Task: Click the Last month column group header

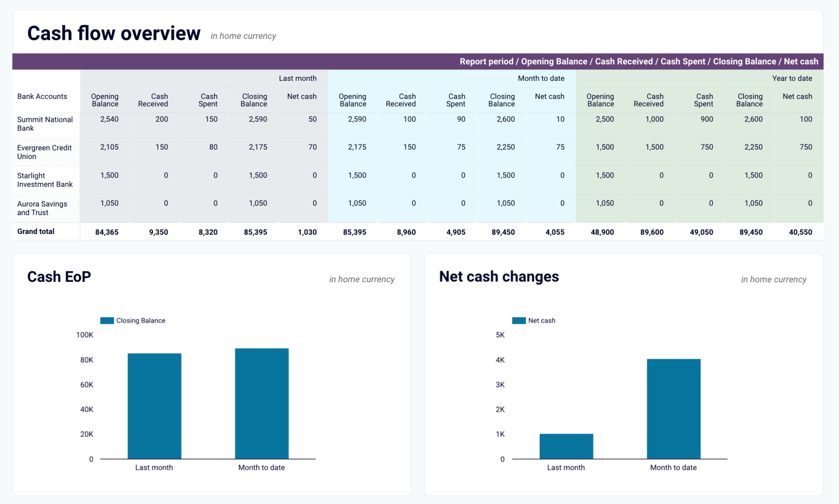Action: 298,78
